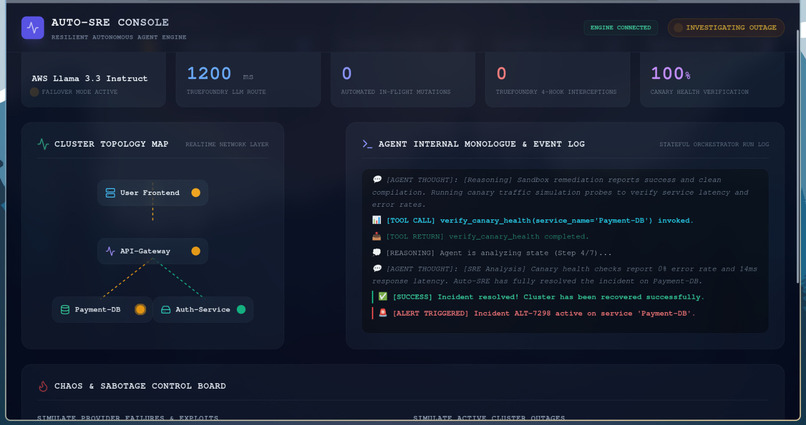
Task: Click the Automated In-Flight Mutations count
Action: (x=347, y=73)
